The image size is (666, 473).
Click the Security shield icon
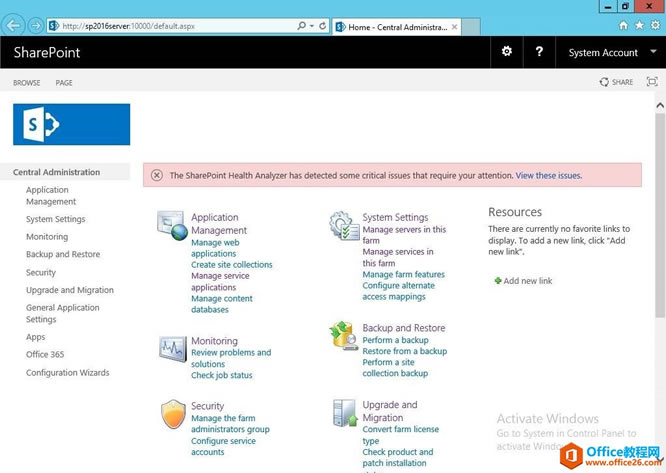tap(173, 413)
